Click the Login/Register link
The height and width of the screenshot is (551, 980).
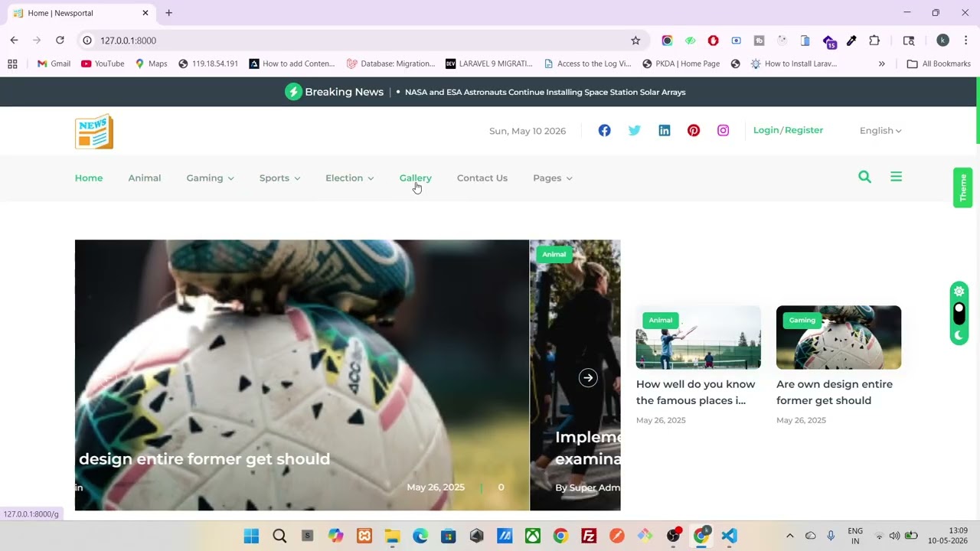[x=788, y=130]
